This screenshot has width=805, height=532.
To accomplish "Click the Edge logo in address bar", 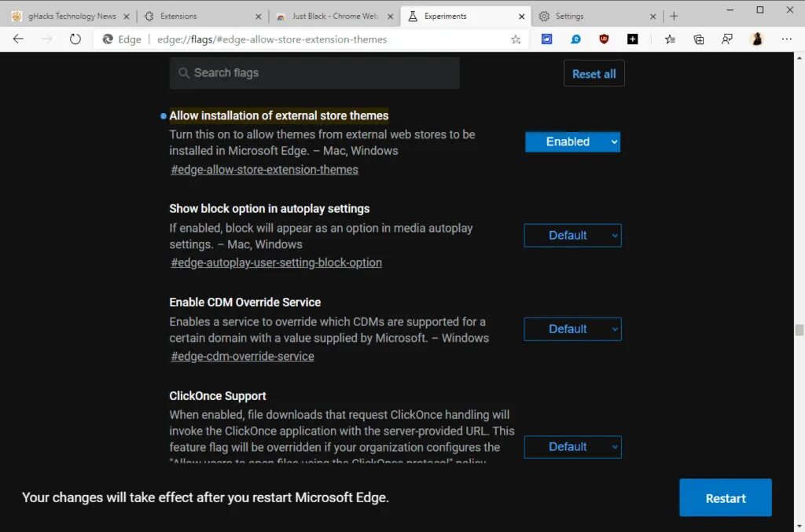I will (108, 39).
